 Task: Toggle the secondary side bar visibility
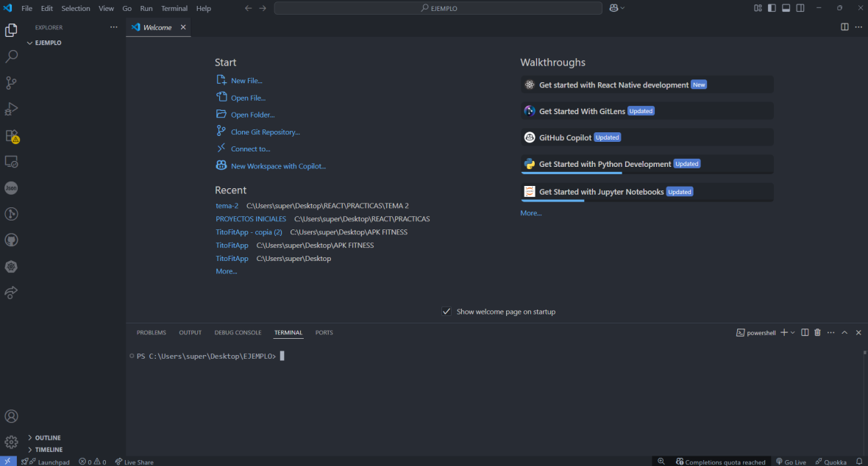800,8
